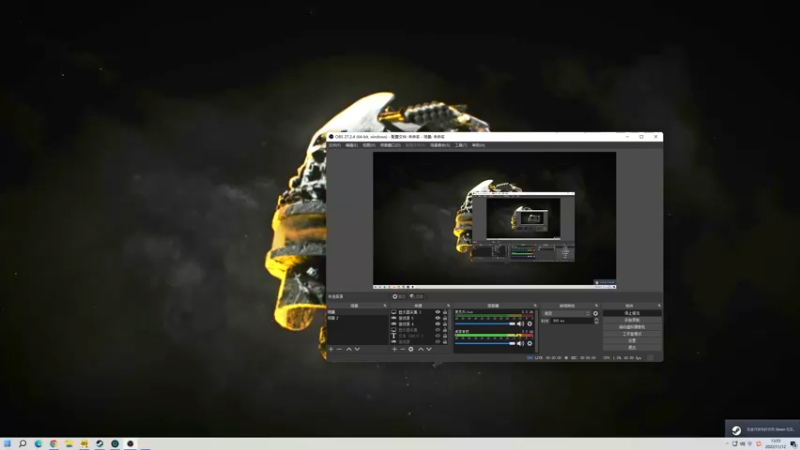Viewport: 800px width, 450px height.
Task: Adjust the transition duration stepper arrows
Action: coord(596,321)
